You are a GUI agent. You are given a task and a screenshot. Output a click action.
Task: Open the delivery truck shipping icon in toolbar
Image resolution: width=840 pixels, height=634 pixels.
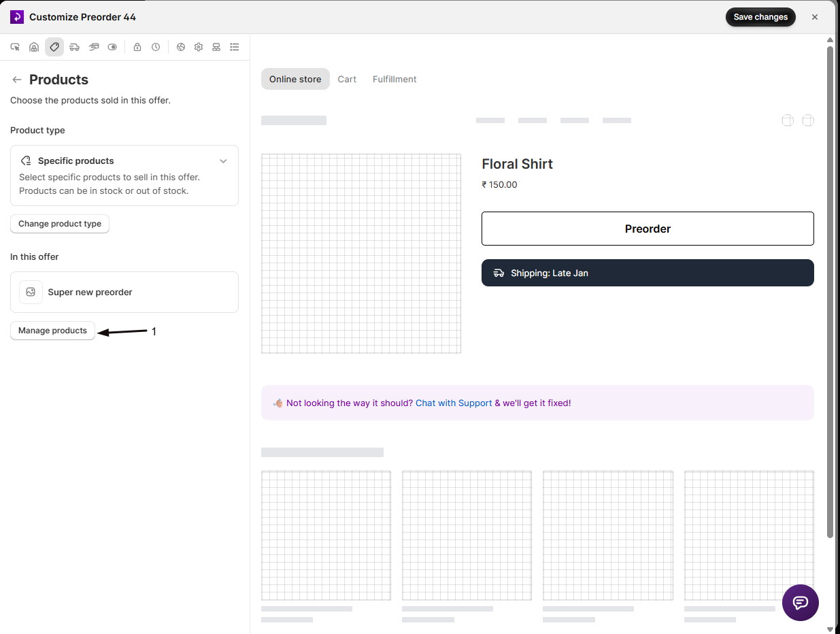click(x=74, y=47)
